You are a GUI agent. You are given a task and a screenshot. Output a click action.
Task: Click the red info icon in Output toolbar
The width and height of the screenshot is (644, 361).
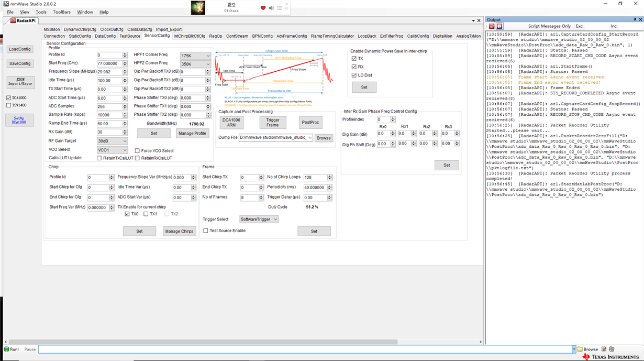click(499, 26)
